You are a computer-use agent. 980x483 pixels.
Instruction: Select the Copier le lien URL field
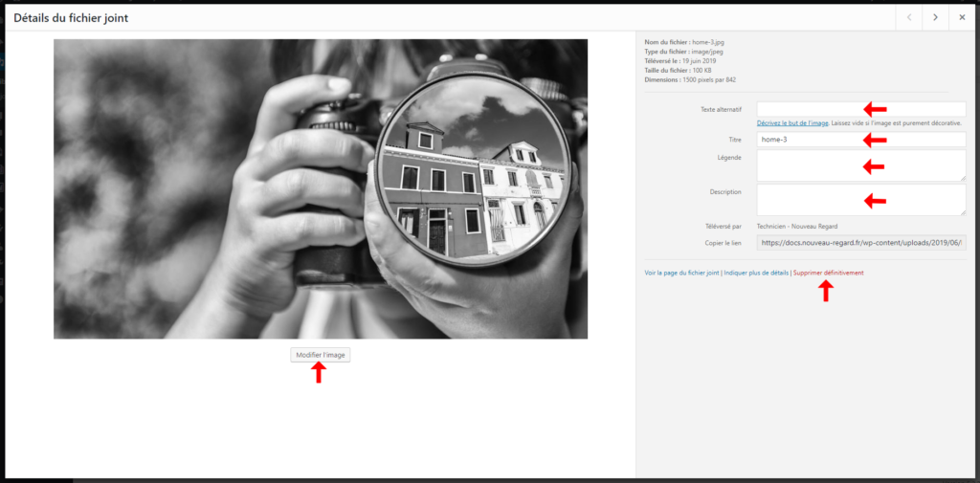(860, 243)
